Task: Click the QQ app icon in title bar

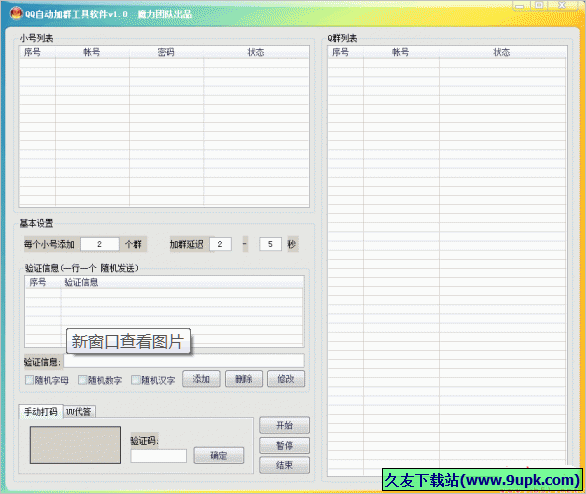Action: [x=16, y=14]
